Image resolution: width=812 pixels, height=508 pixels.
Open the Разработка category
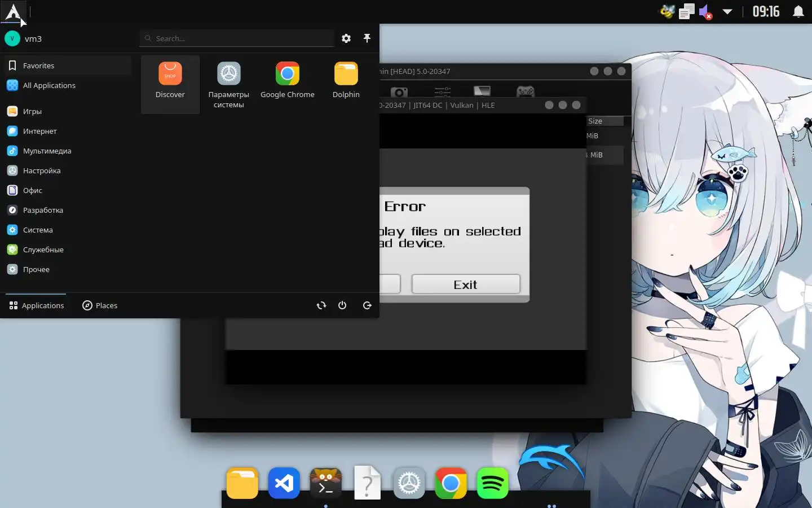pyautogui.click(x=68, y=210)
